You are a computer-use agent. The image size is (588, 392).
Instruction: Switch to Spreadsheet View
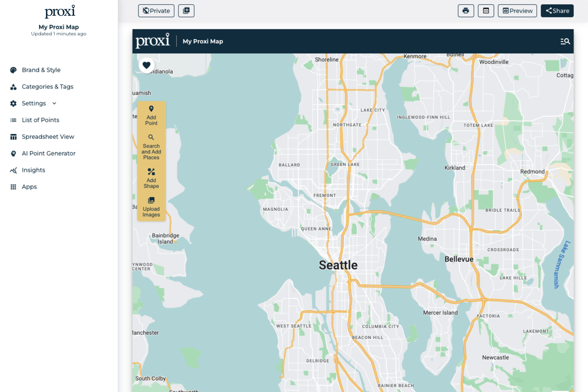(48, 136)
